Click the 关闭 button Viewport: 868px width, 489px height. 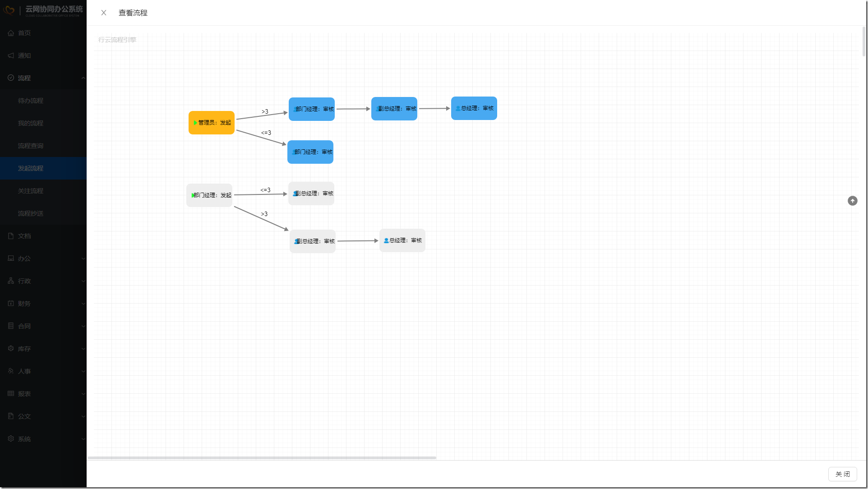[842, 474]
